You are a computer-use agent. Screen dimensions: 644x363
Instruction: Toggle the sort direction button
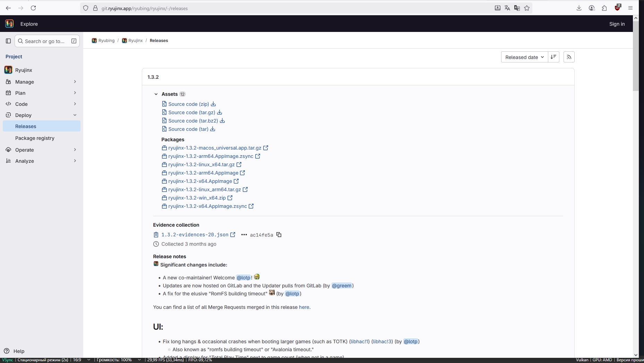tap(553, 57)
